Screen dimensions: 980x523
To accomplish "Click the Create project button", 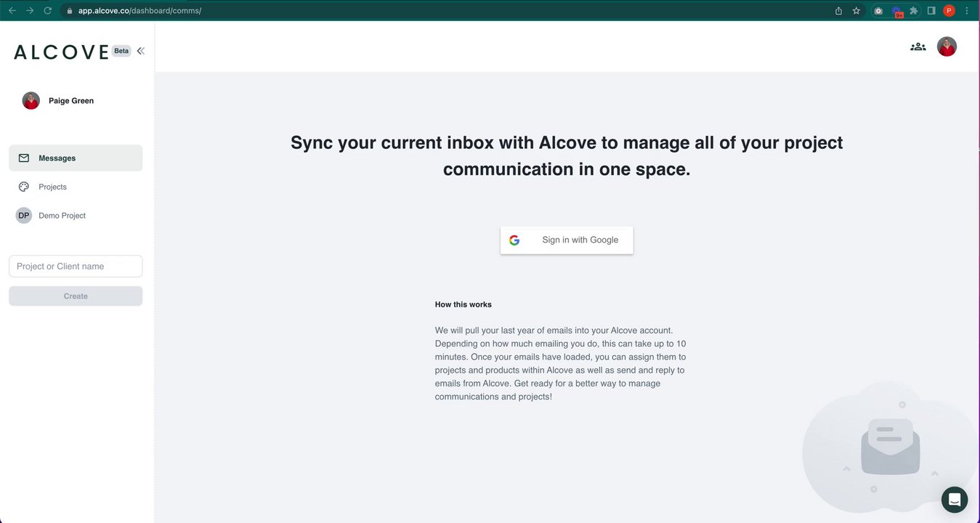I will 76,296.
